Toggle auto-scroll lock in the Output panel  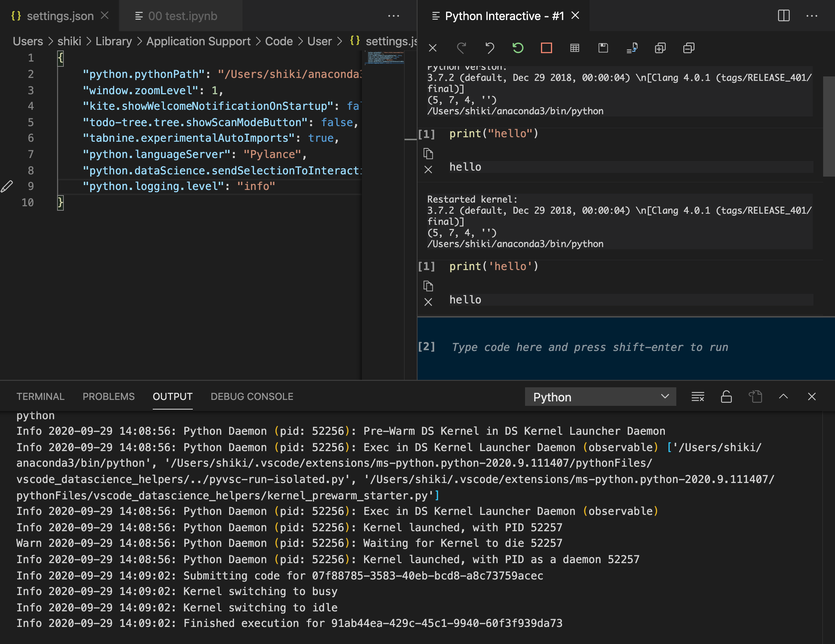(726, 397)
